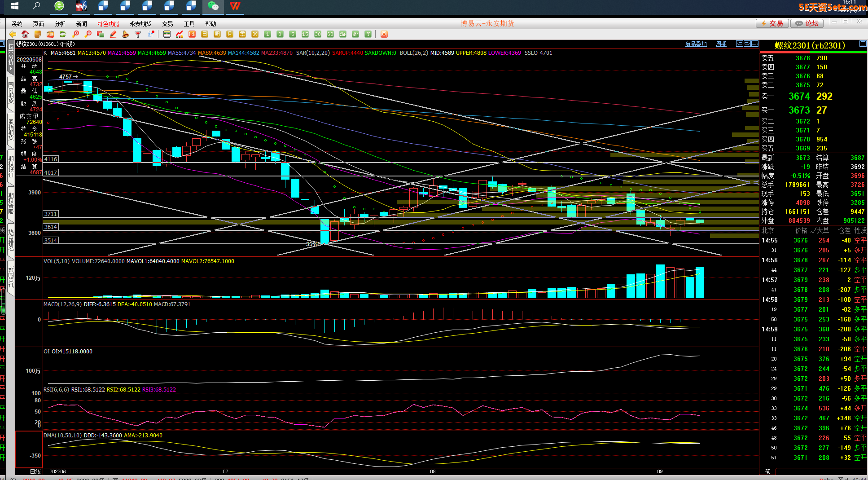Select the 技术分析 side tab
868x480 pixels.
[x=11, y=58]
